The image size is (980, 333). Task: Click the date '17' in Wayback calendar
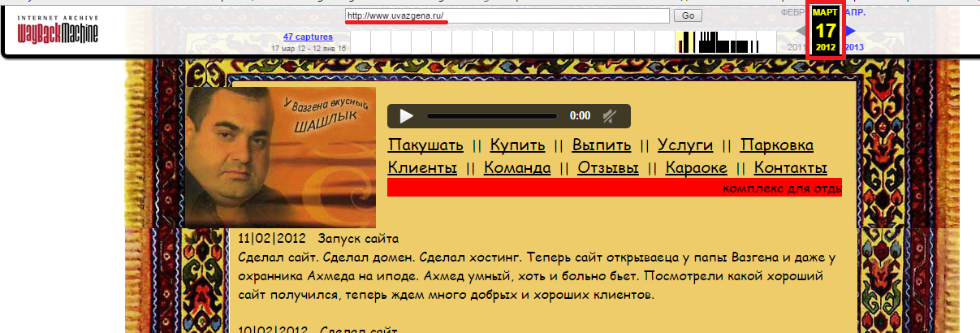826,31
